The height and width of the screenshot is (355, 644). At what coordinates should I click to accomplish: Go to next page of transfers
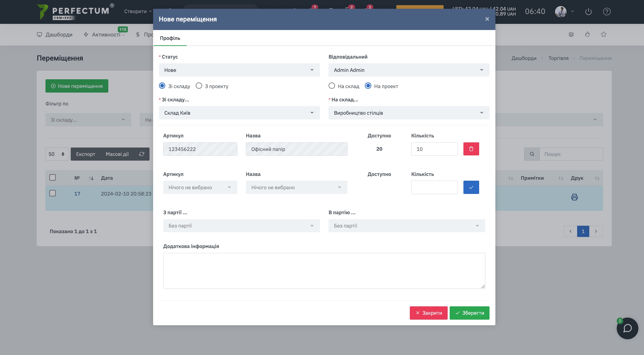pyautogui.click(x=596, y=231)
